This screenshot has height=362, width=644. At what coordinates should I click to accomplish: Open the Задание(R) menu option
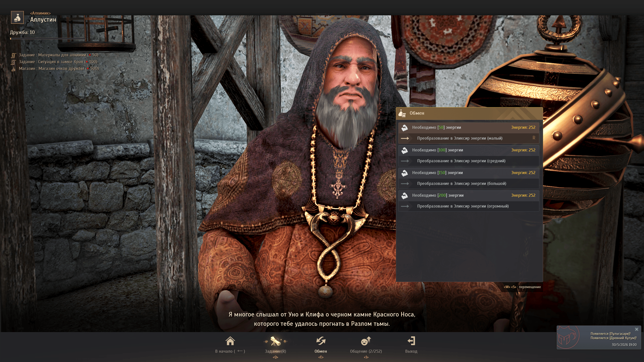tap(276, 351)
